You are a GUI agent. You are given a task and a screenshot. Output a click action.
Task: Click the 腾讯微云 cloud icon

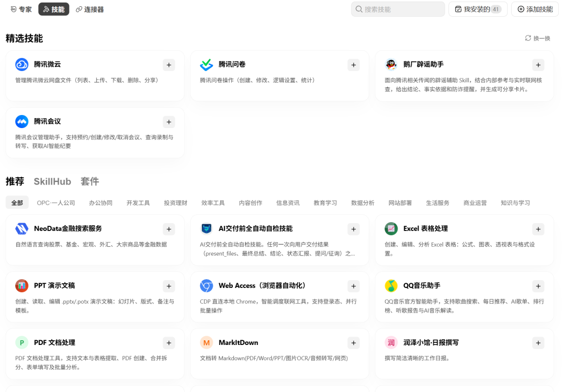click(x=21, y=64)
